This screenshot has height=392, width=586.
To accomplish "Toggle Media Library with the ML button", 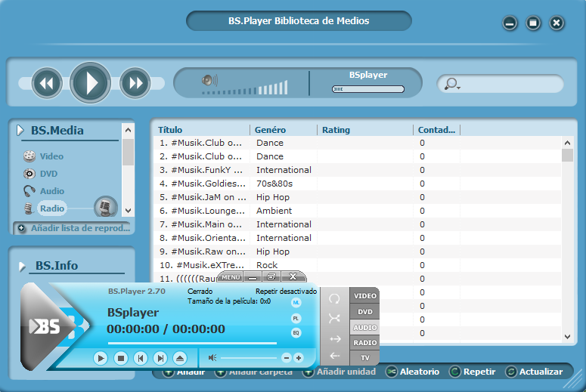I will pyautogui.click(x=296, y=303).
